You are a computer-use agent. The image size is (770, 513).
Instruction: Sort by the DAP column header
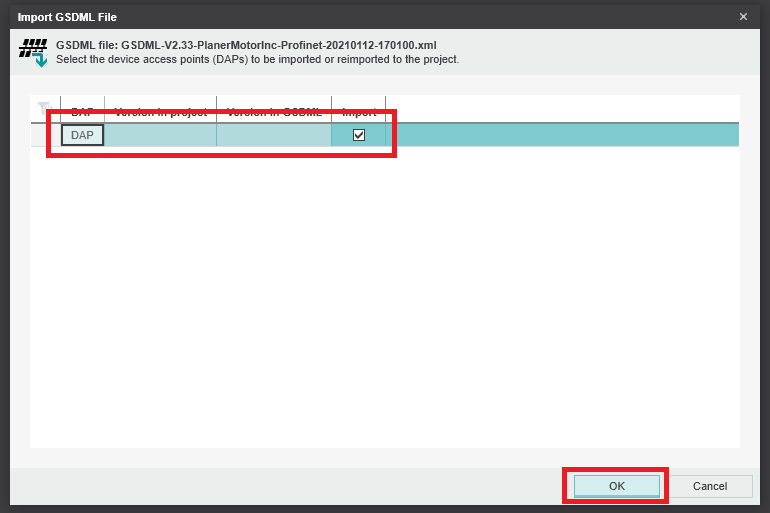tap(82, 112)
